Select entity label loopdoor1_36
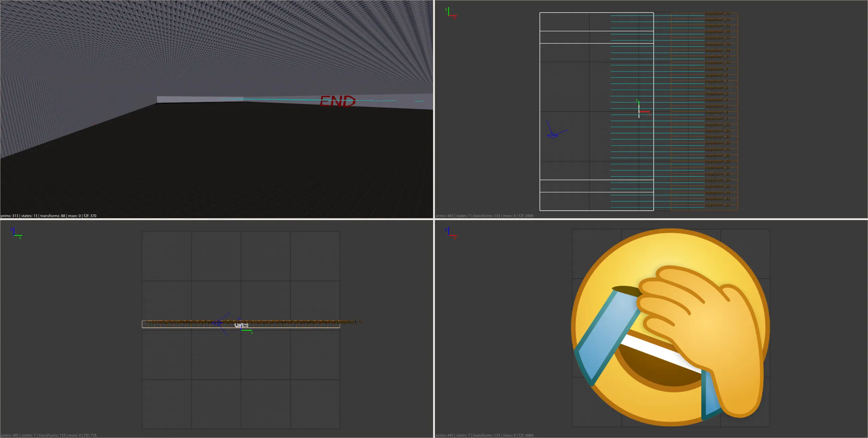This screenshot has height=438, width=868. [x=717, y=180]
